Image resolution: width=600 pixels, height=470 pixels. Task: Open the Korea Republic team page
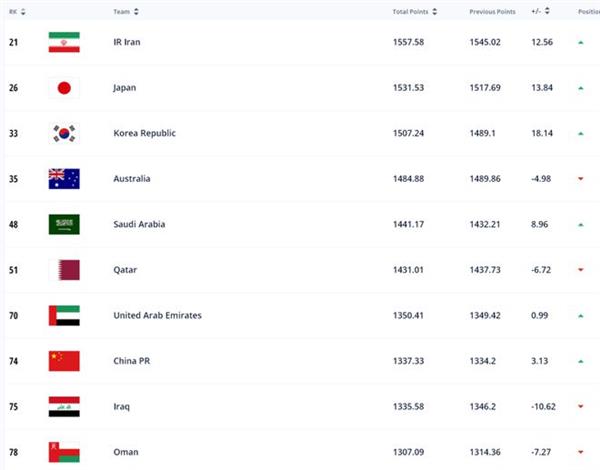144,133
